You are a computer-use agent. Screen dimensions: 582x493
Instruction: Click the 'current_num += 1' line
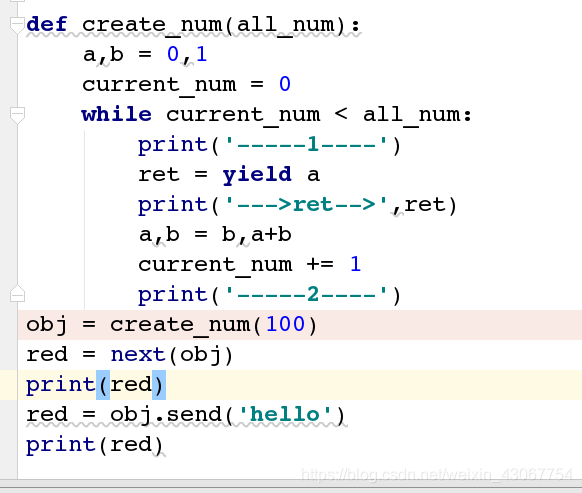249,265
